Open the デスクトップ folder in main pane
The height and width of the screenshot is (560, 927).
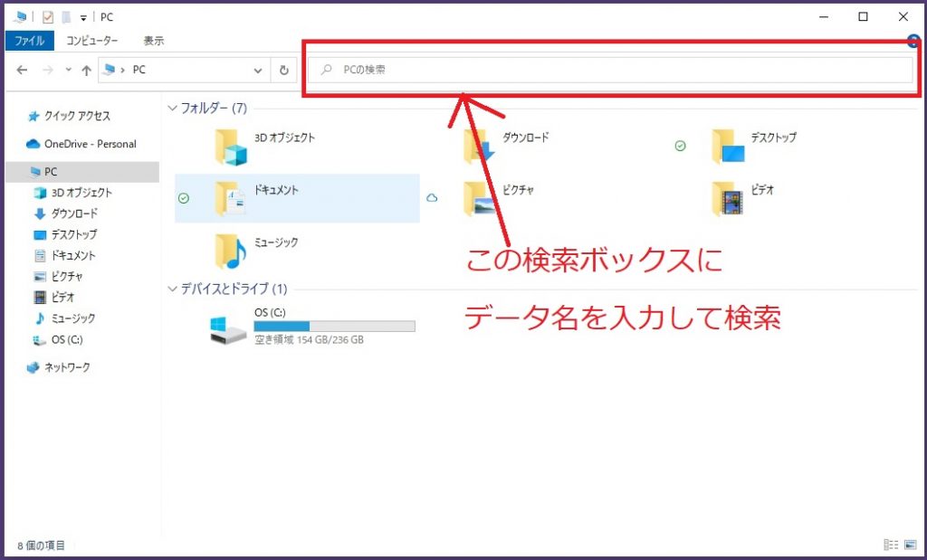tap(728, 146)
